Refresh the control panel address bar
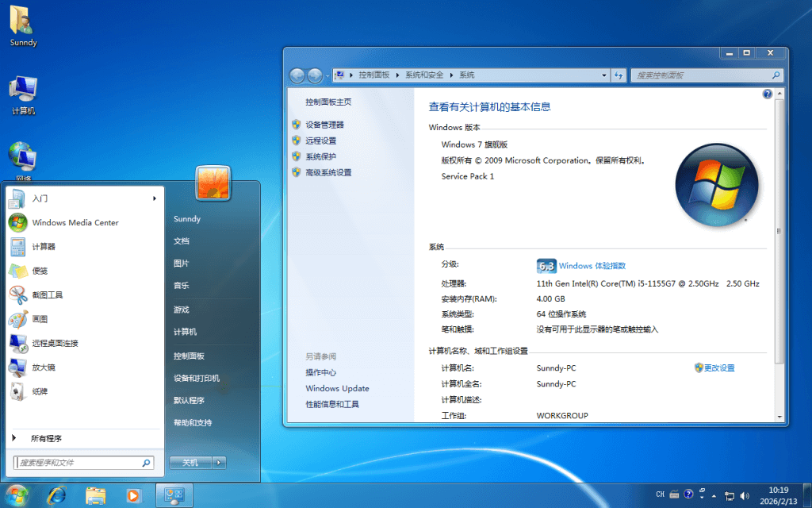The image size is (812, 508). click(619, 75)
